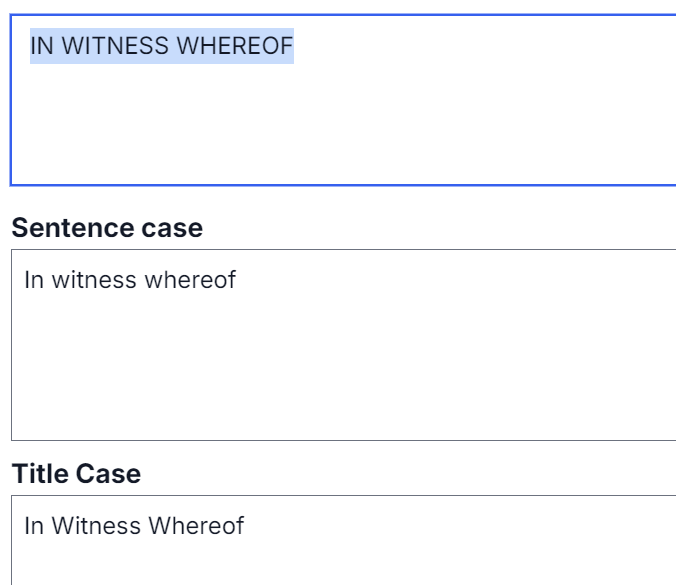Click the word "IN" in the top input box
Image resolution: width=676 pixels, height=585 pixels.
pos(40,46)
